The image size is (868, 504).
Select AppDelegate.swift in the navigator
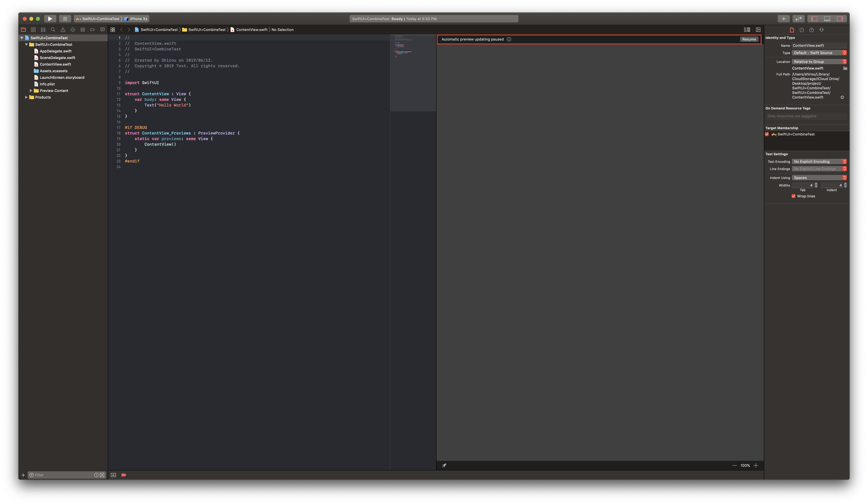(x=55, y=51)
